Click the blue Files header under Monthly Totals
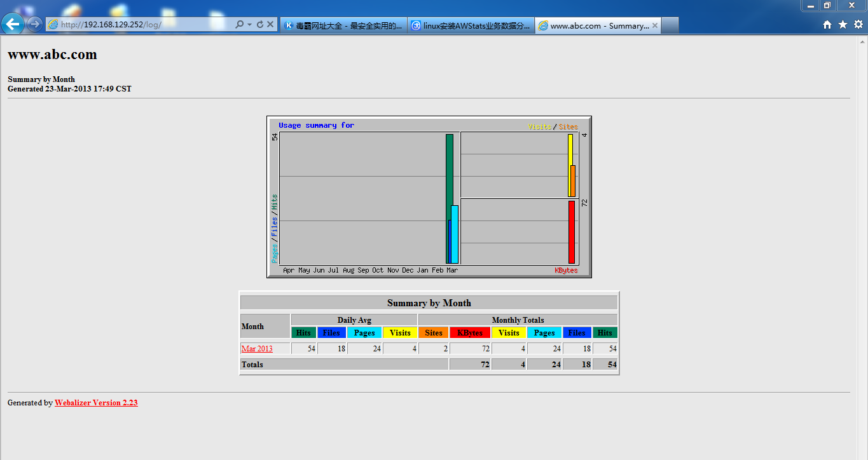Screen dimensions: 868x460 tap(577, 332)
